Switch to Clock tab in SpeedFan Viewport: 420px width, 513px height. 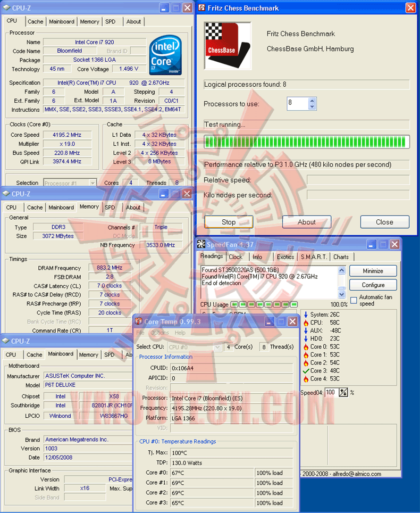[x=236, y=257]
